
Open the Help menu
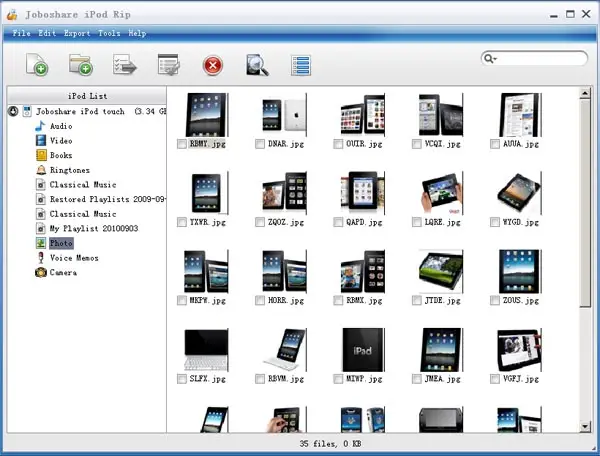(x=137, y=33)
